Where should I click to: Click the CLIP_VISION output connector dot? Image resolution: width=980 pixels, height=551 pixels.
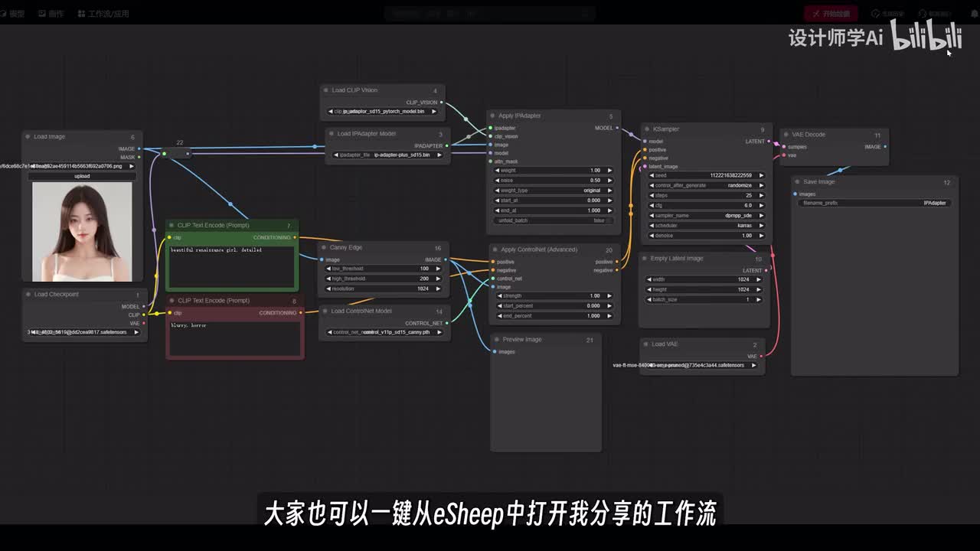[441, 103]
